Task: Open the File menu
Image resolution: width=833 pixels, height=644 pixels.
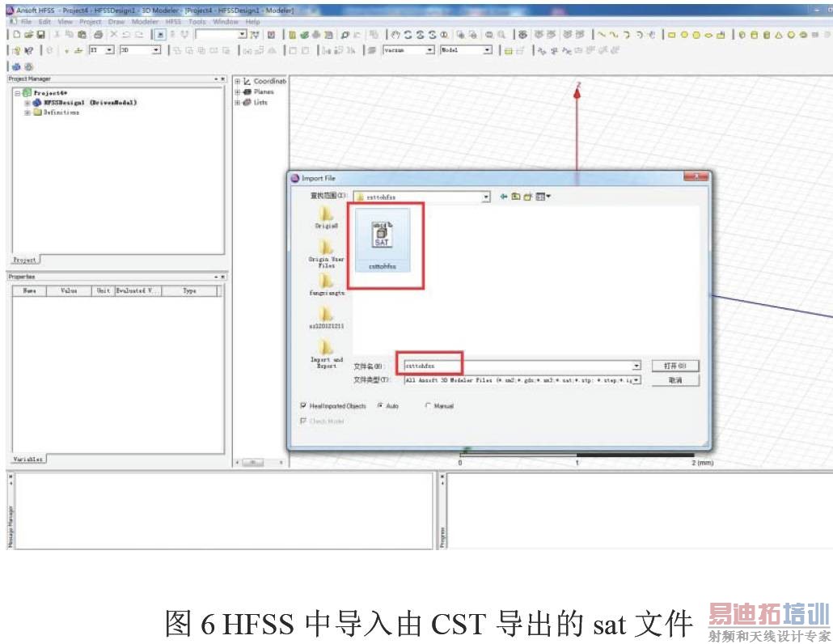Action: [x=26, y=22]
